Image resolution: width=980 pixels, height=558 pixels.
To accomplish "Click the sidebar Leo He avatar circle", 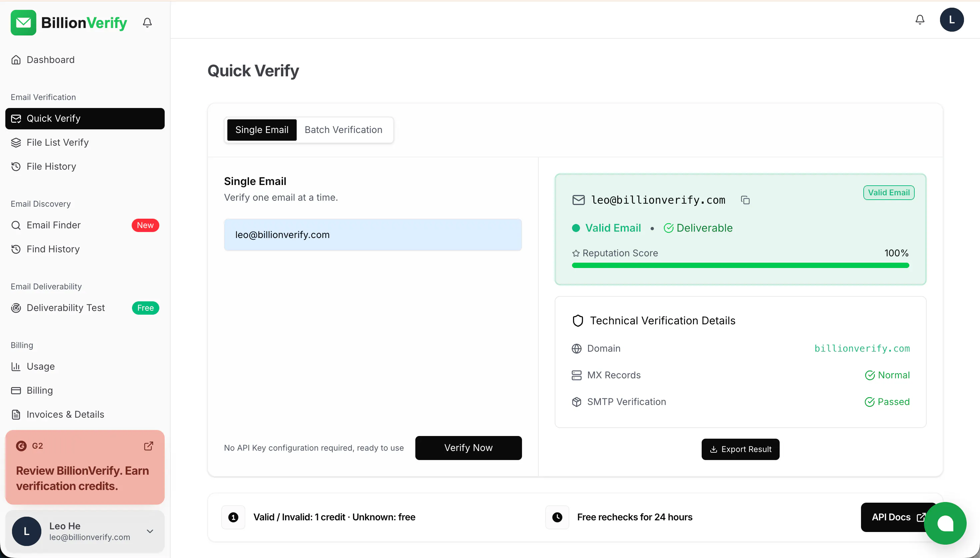I will 26,531.
